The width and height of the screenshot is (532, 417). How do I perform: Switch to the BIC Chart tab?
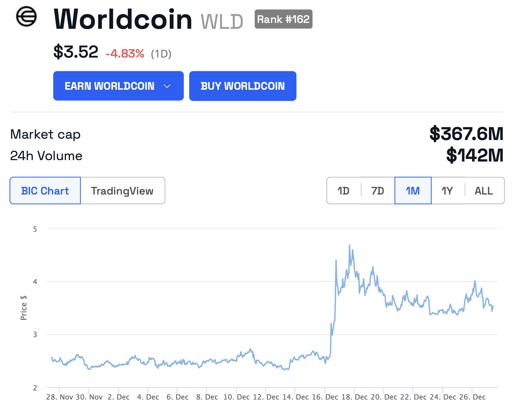pyautogui.click(x=45, y=191)
